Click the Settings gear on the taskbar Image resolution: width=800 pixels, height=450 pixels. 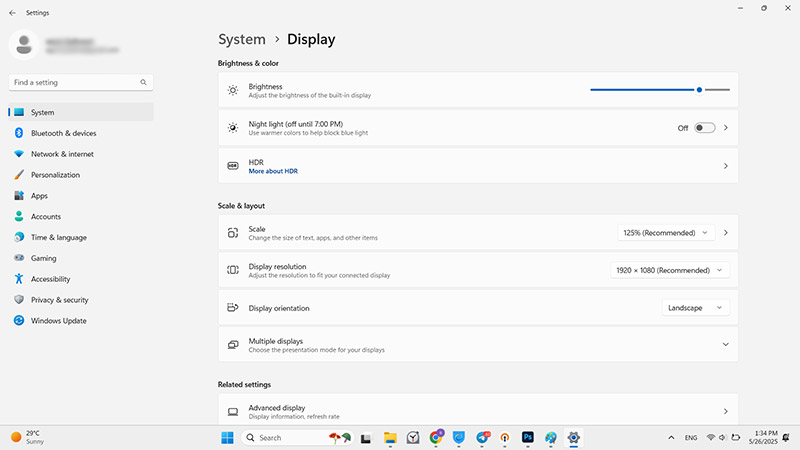pos(574,438)
